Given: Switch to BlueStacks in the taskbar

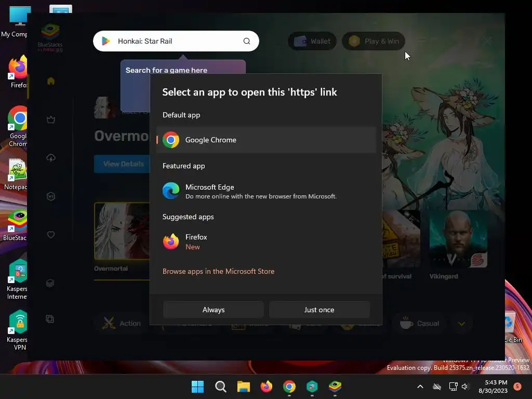Looking at the screenshot, I should [x=335, y=387].
